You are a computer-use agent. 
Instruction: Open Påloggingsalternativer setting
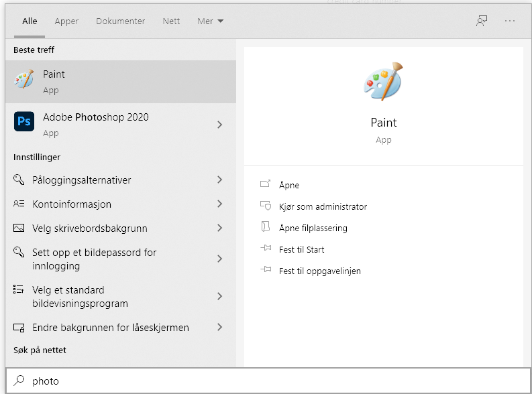pyautogui.click(x=121, y=180)
